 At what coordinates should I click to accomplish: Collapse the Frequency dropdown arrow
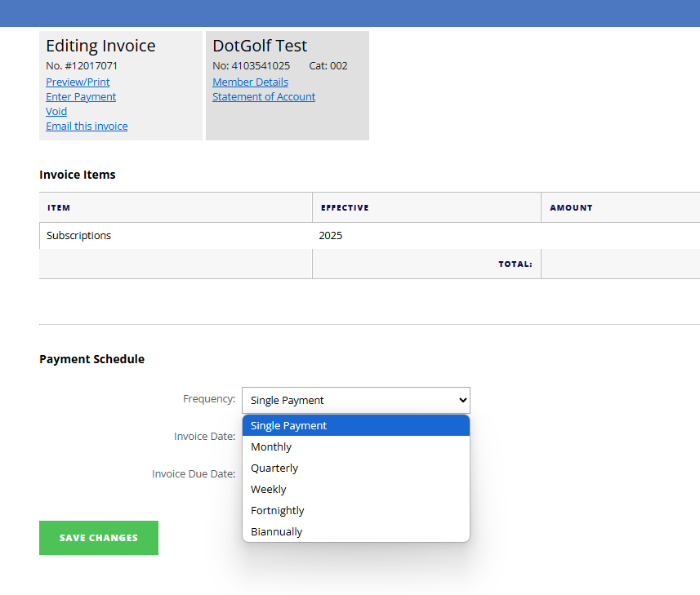point(463,400)
